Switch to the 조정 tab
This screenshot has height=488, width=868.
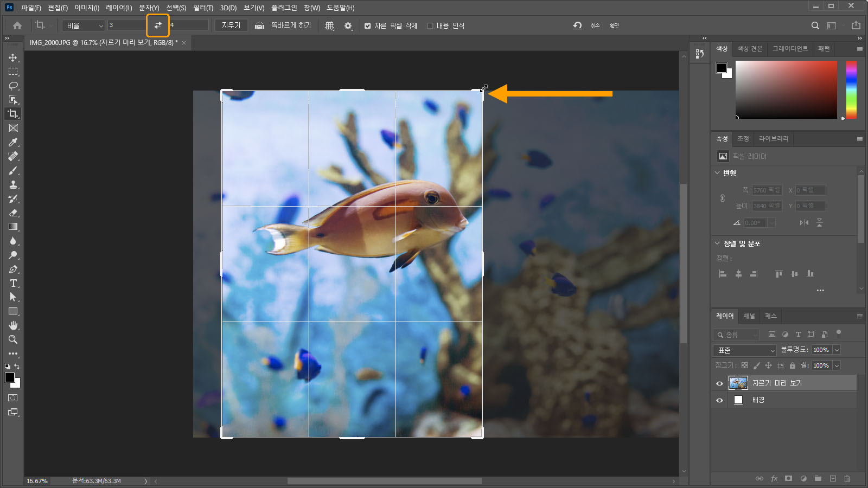coord(743,139)
